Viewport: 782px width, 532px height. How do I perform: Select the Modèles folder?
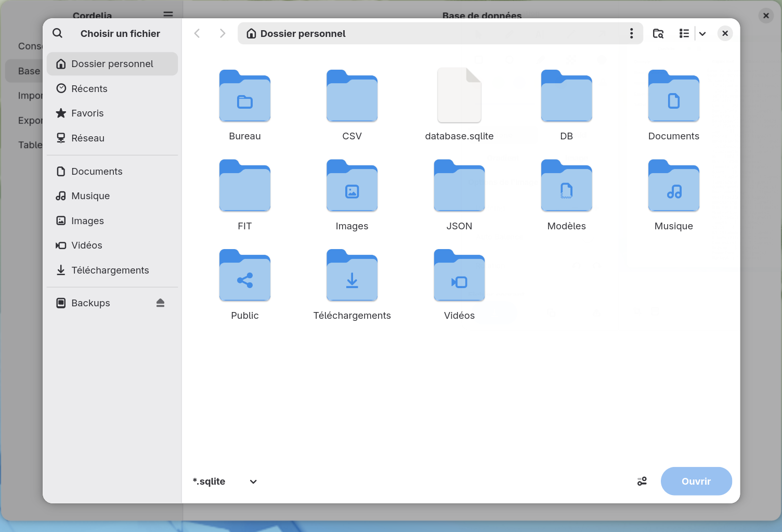point(567,195)
